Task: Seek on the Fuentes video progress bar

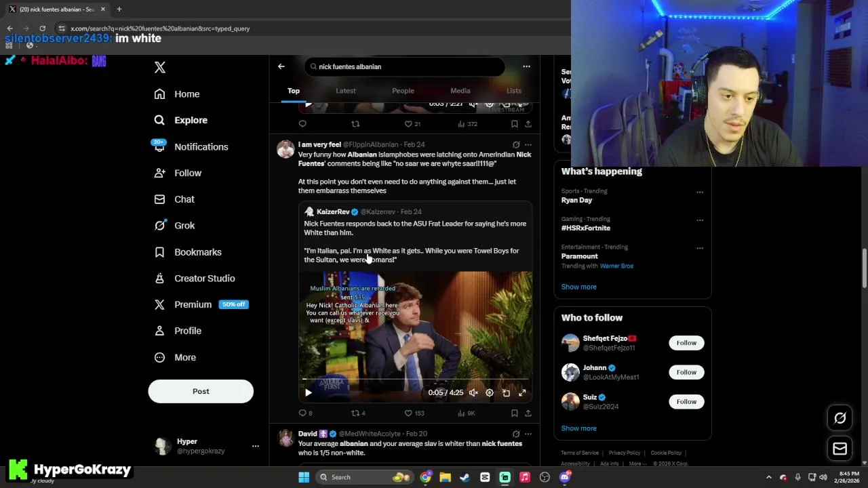Action: point(416,379)
